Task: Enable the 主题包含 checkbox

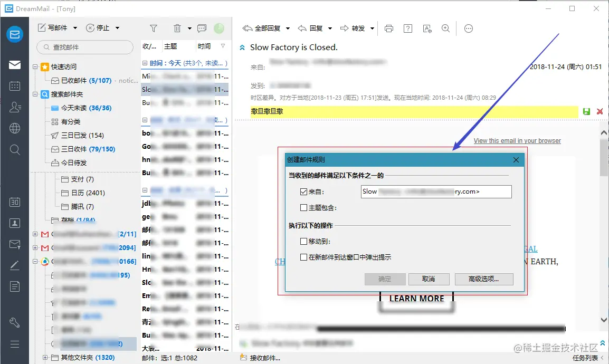Action: point(304,208)
